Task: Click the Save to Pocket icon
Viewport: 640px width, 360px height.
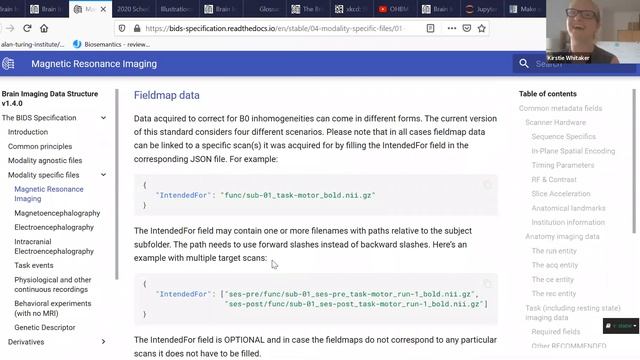Action: [467, 28]
